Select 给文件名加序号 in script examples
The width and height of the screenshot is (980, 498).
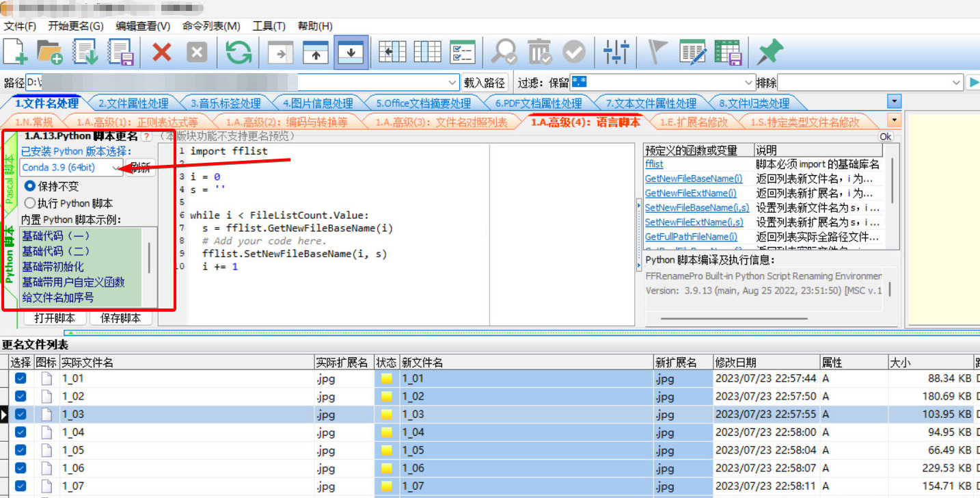coord(58,298)
